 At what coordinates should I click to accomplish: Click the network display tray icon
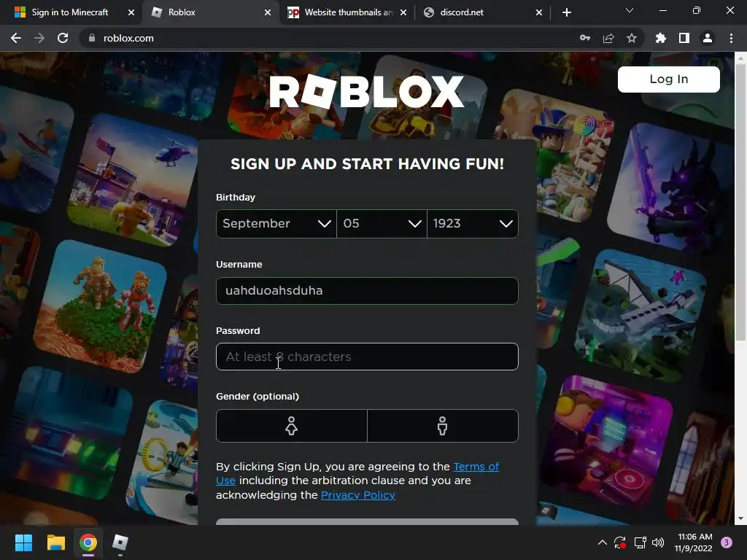(x=640, y=542)
